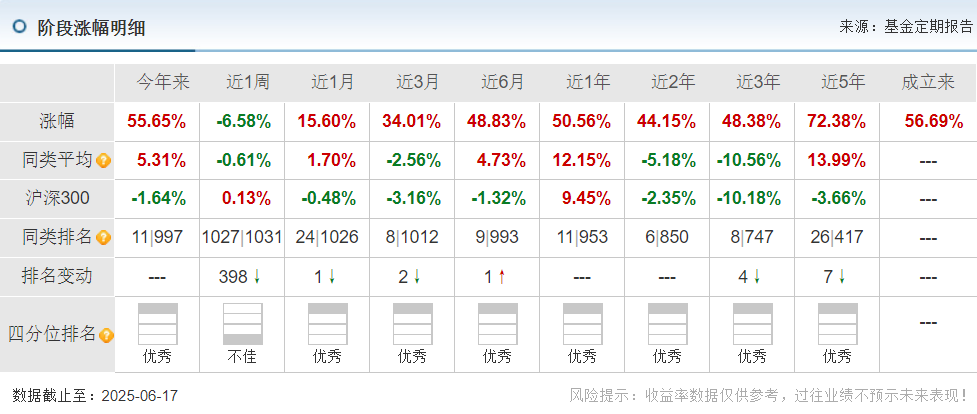Viewport: 977px width, 414px height.
Task: Click the quartile chart icon under 近5年
Action: tap(837, 324)
